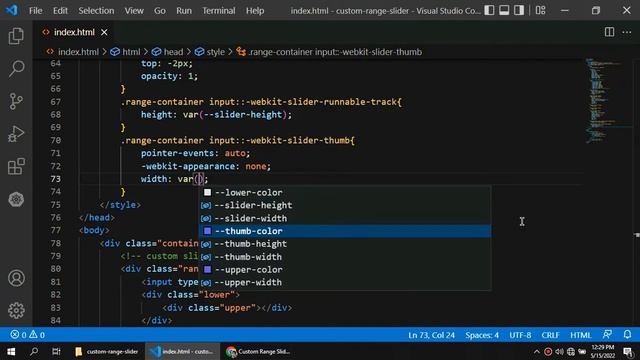Select the index.html editor tab
The width and height of the screenshot is (640, 360).
click(x=74, y=32)
